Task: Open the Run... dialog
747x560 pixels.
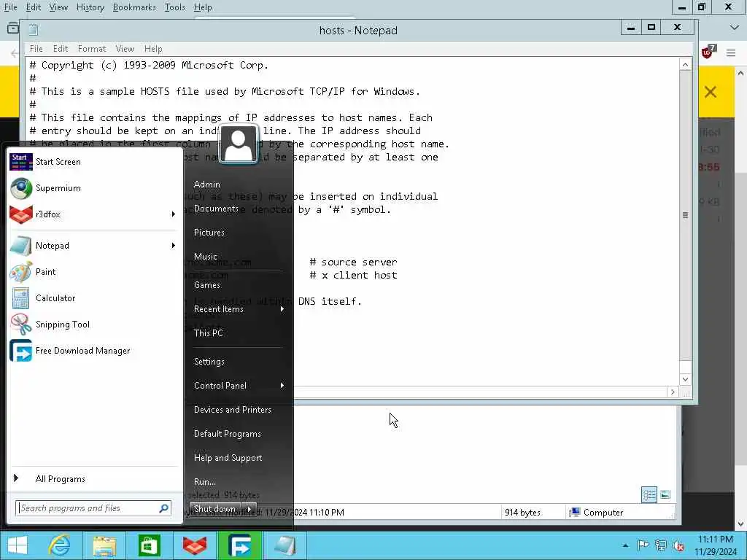Action: pyautogui.click(x=205, y=482)
